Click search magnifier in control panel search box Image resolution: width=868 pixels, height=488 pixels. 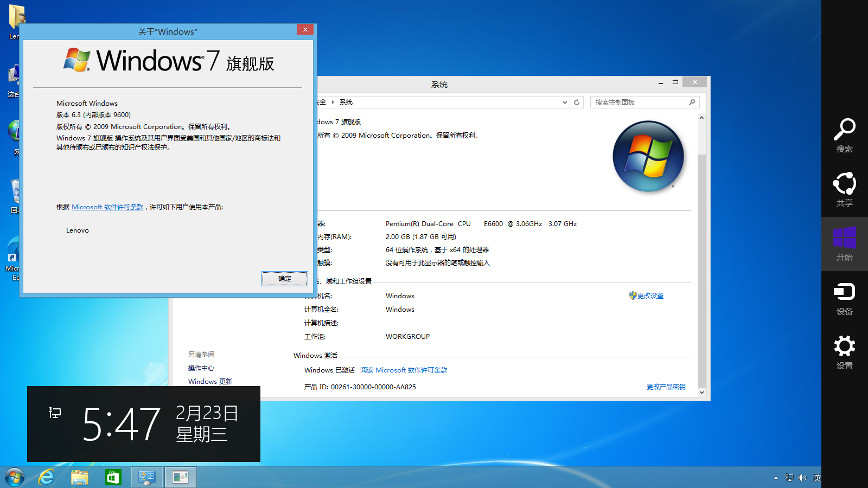(692, 102)
